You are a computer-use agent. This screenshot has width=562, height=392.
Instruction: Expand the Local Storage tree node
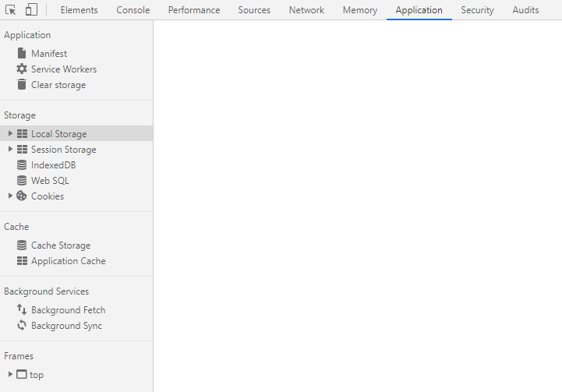(x=10, y=133)
